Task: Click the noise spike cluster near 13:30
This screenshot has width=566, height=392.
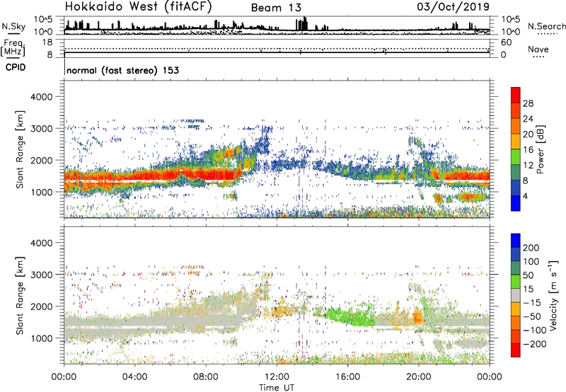Action: 302,24
